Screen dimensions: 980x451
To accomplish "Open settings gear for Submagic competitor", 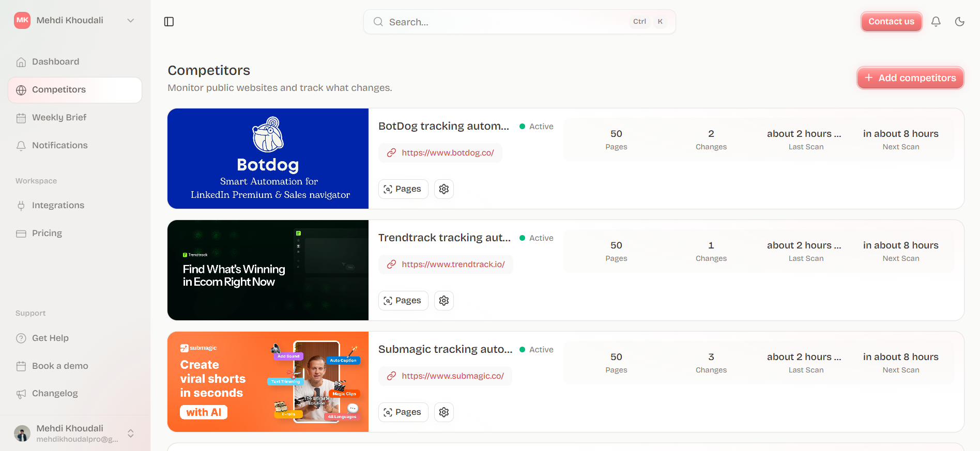I will pyautogui.click(x=444, y=412).
